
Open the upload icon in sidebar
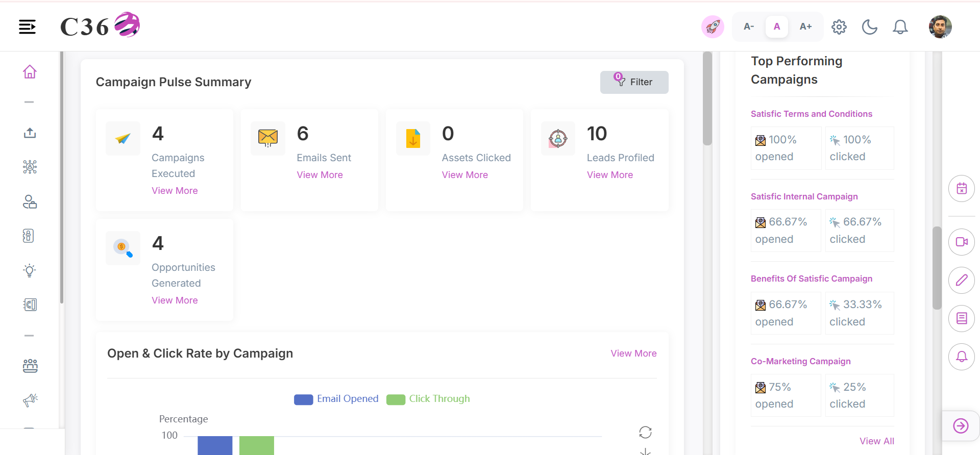pos(30,133)
